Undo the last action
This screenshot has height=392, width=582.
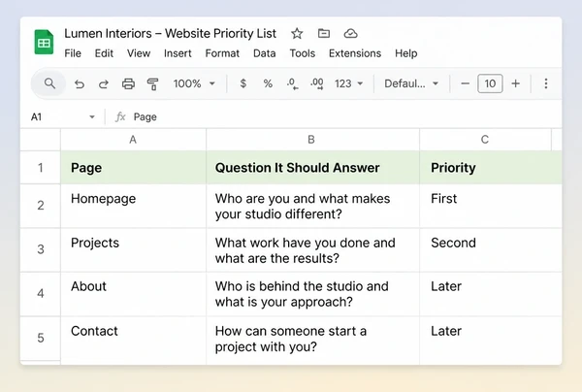tap(80, 83)
